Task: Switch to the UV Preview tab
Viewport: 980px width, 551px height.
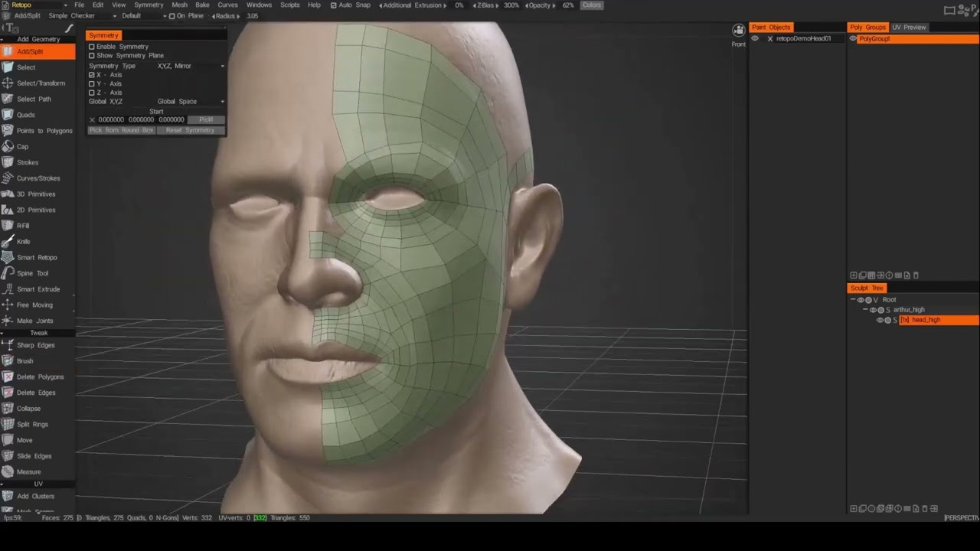Action: (909, 28)
